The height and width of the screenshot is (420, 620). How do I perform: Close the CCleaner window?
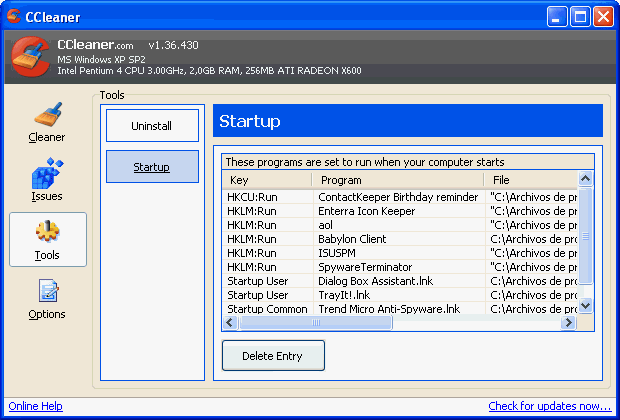[603, 17]
